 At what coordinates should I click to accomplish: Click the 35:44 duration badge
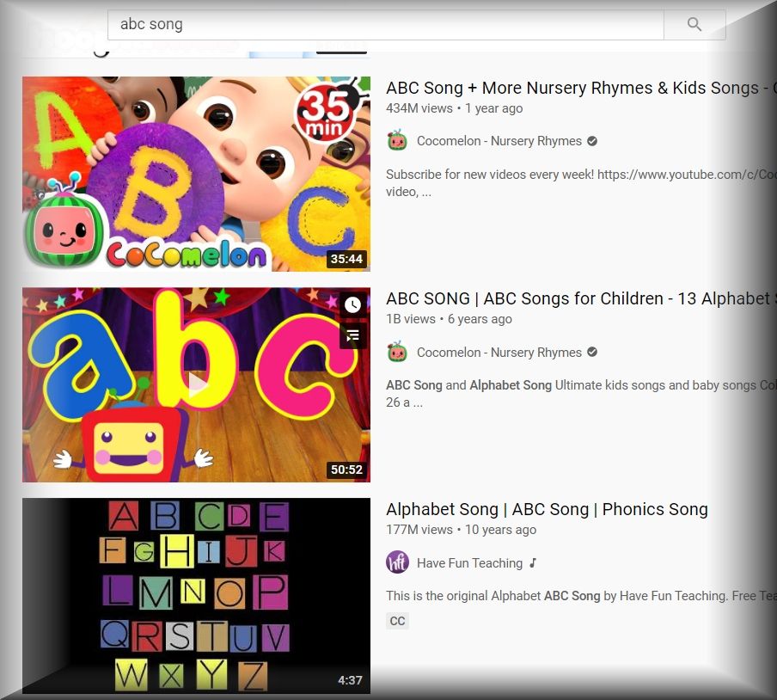(x=346, y=259)
